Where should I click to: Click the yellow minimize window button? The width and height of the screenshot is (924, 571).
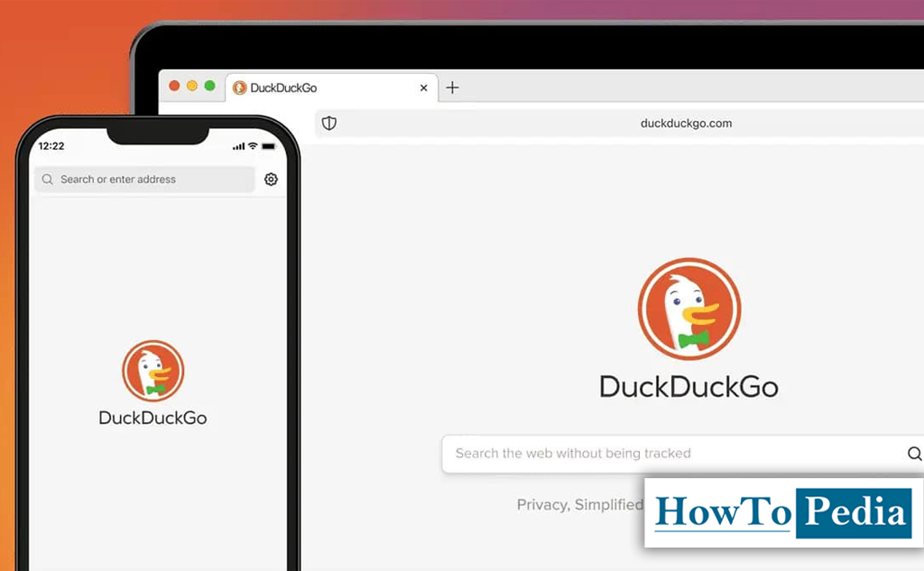click(x=192, y=86)
